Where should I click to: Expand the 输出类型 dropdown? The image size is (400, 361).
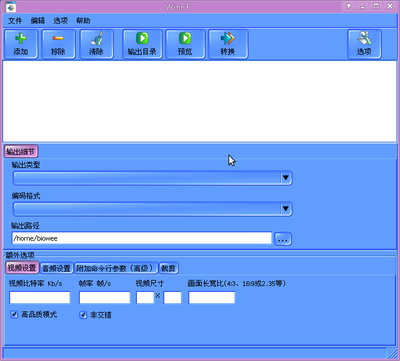[x=286, y=178]
